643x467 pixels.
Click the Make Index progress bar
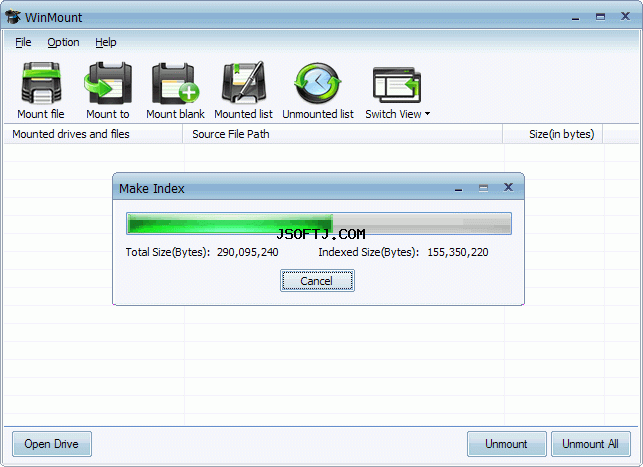point(319,223)
